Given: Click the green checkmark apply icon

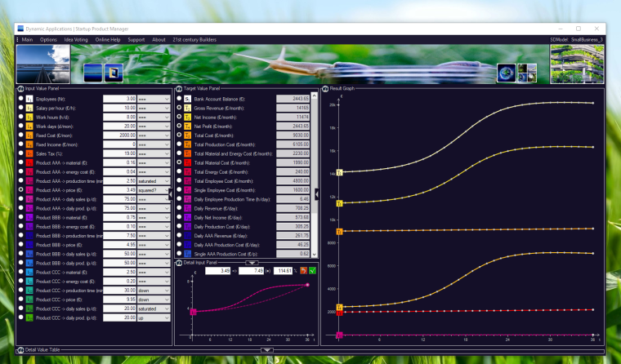Looking at the screenshot, I should pos(312,270).
